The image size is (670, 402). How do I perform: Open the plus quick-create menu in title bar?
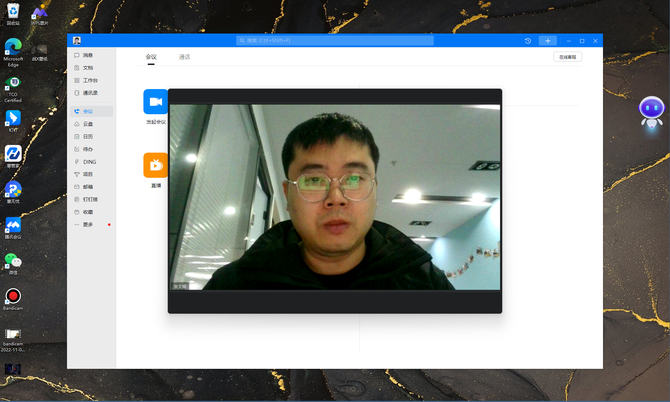pyautogui.click(x=547, y=40)
